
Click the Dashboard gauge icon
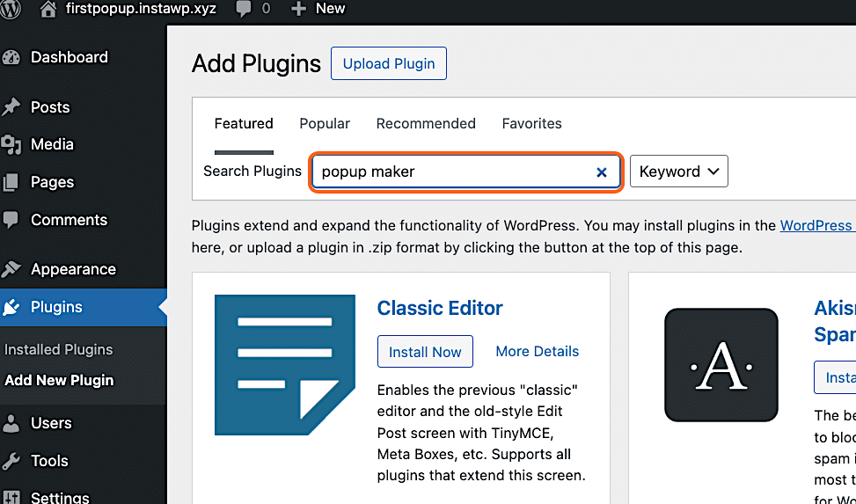point(11,57)
